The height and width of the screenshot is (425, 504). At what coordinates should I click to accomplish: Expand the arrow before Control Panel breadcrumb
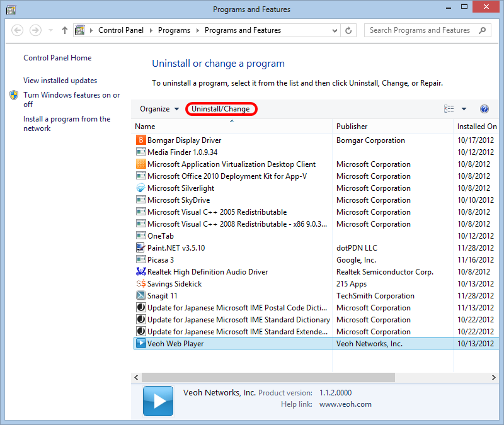(91, 30)
